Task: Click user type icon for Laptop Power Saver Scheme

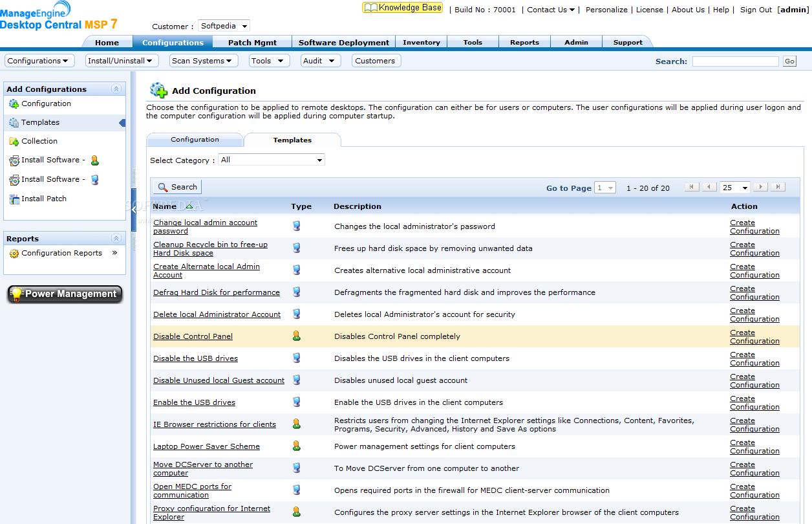Action: click(x=297, y=446)
